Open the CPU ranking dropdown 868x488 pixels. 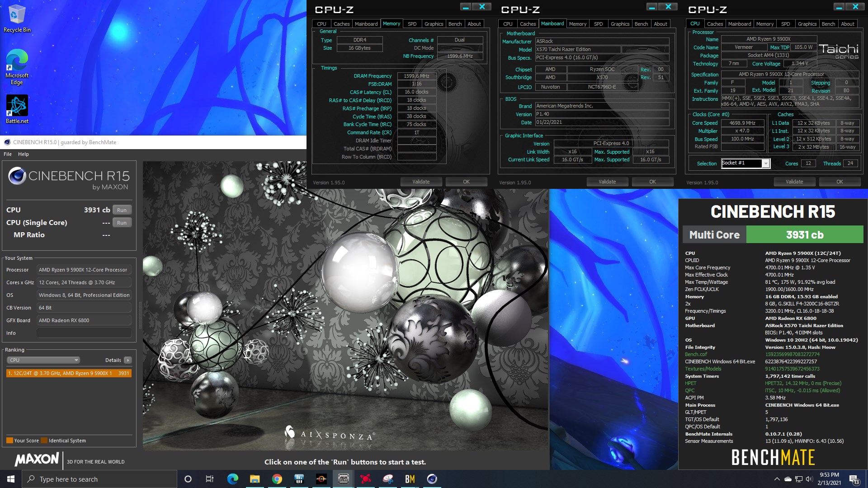(43, 360)
